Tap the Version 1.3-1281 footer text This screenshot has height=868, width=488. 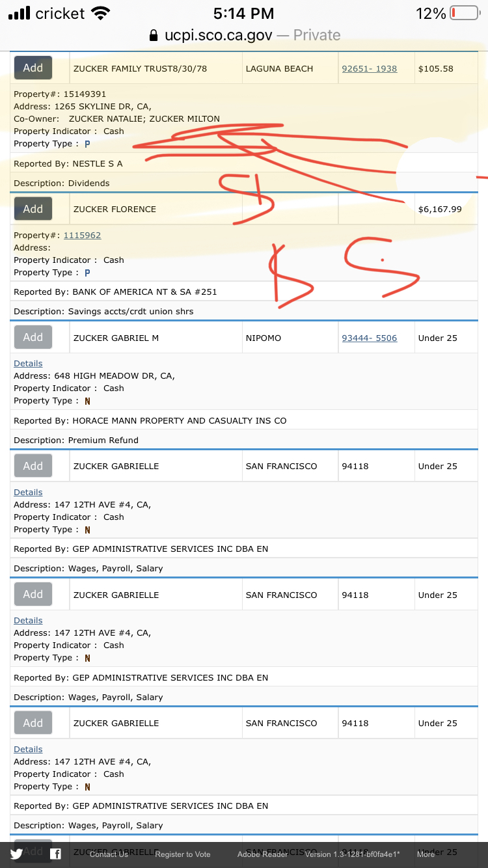[x=353, y=854]
